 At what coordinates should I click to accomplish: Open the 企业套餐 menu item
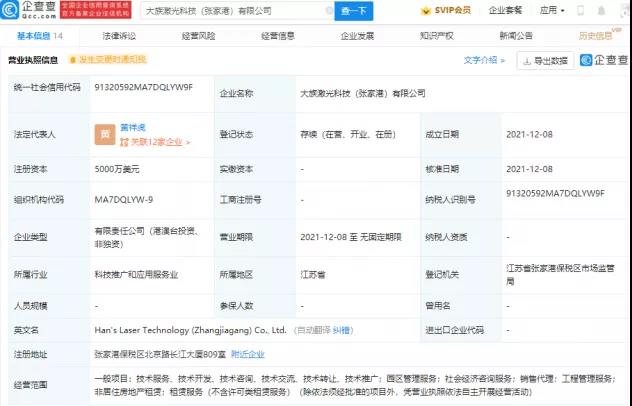[x=505, y=10]
